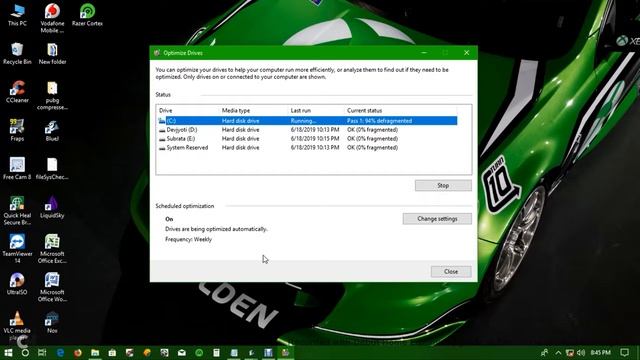Open the Windows Start menu
640x360 pixels.
pyautogui.click(x=8, y=353)
